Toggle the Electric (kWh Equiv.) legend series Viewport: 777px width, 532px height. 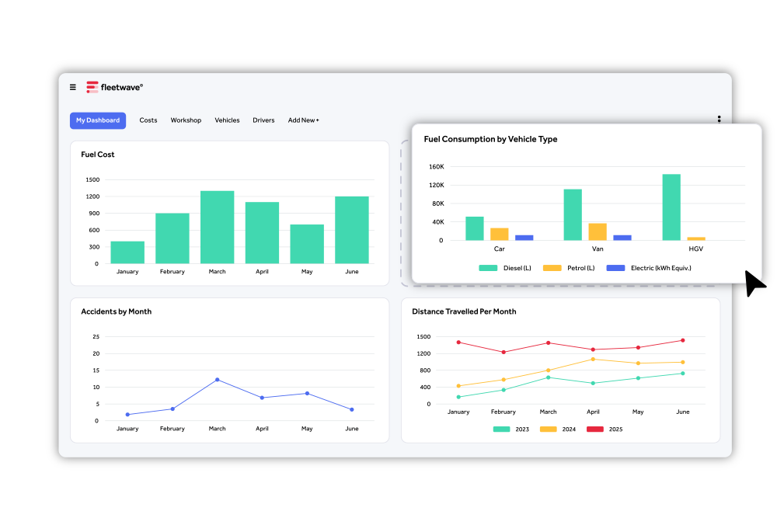(648, 268)
